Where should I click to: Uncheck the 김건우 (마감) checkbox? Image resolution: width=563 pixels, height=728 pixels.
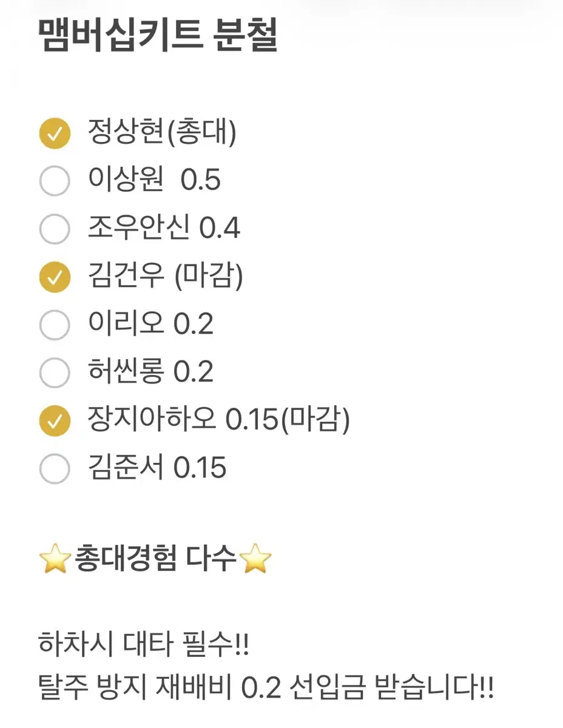point(55,277)
